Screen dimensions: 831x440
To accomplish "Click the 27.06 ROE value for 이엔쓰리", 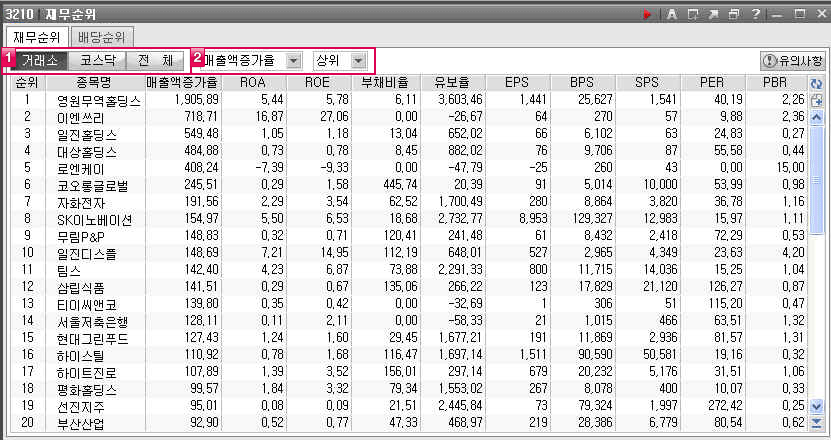I will click(x=335, y=116).
